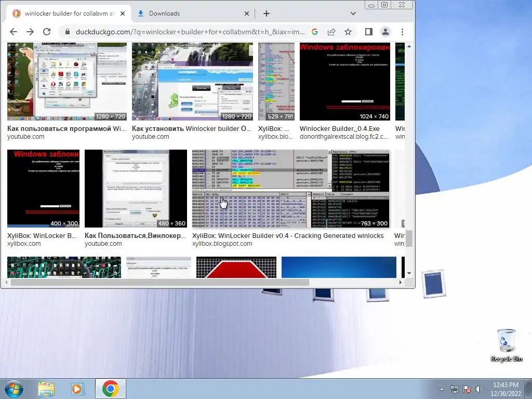The image size is (532, 399).
Task: Click the lock site info icon
Action: (x=68, y=32)
